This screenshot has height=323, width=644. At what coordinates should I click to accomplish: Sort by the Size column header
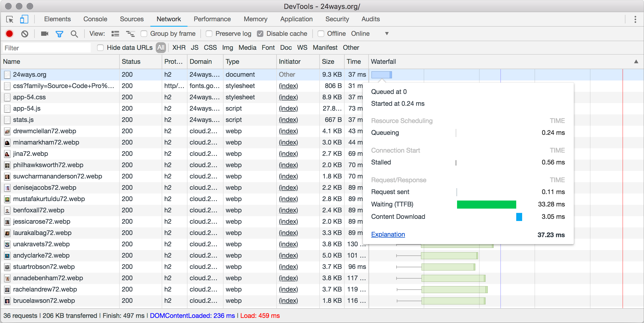point(332,62)
